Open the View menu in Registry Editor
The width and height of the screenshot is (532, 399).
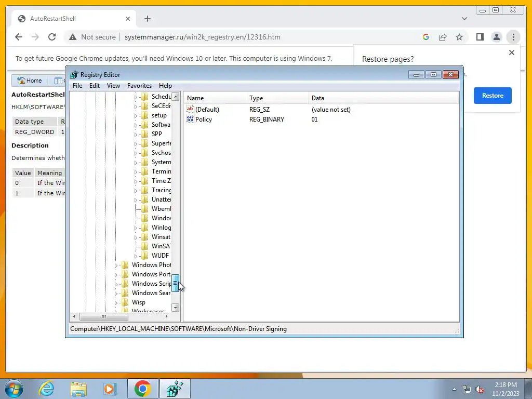point(113,86)
